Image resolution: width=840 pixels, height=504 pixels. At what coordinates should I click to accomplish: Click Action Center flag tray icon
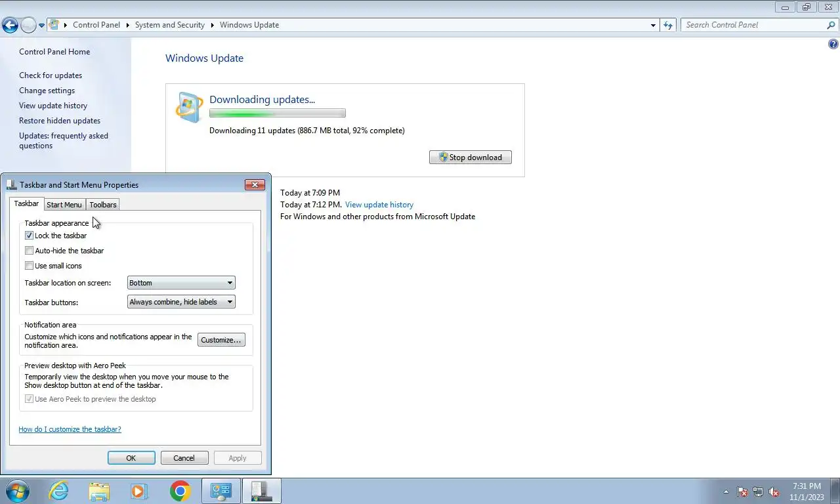tap(742, 492)
